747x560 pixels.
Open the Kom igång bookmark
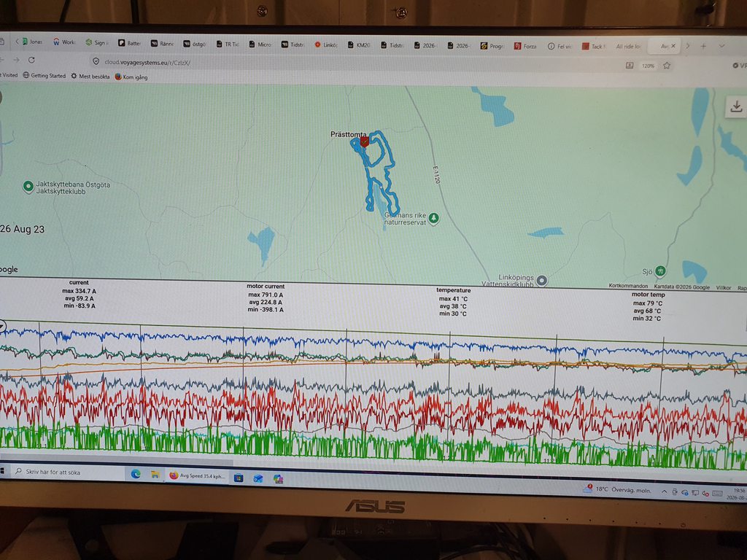[x=131, y=77]
